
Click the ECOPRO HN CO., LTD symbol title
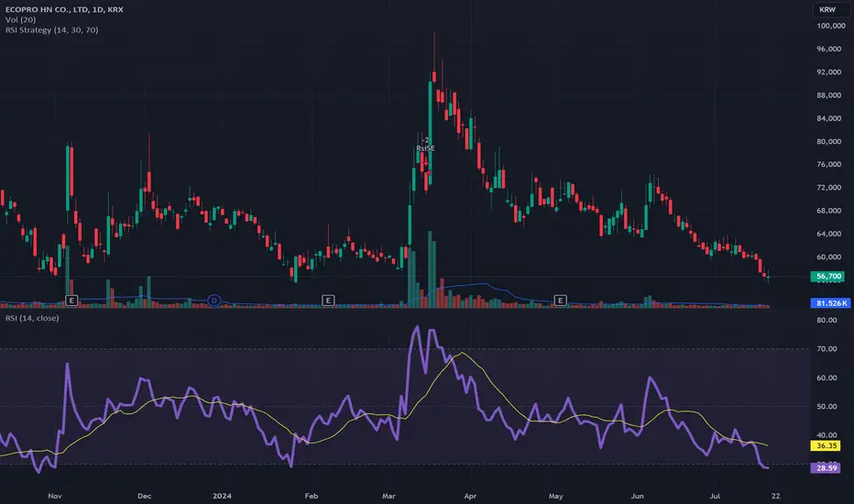click(64, 9)
